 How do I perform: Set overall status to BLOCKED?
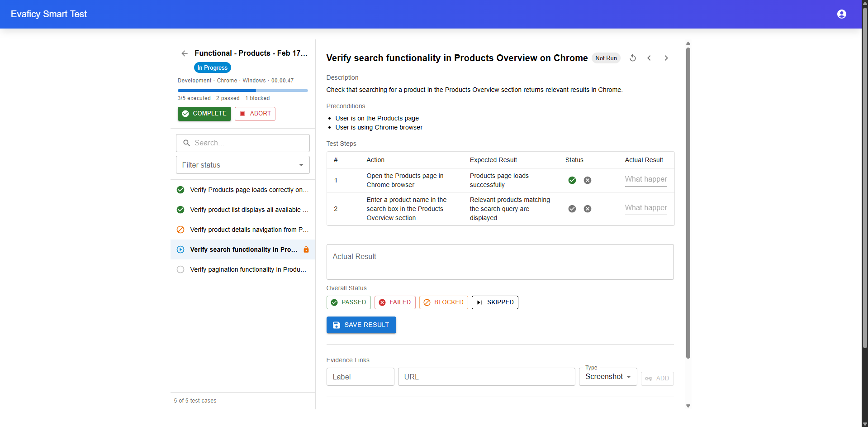point(444,302)
